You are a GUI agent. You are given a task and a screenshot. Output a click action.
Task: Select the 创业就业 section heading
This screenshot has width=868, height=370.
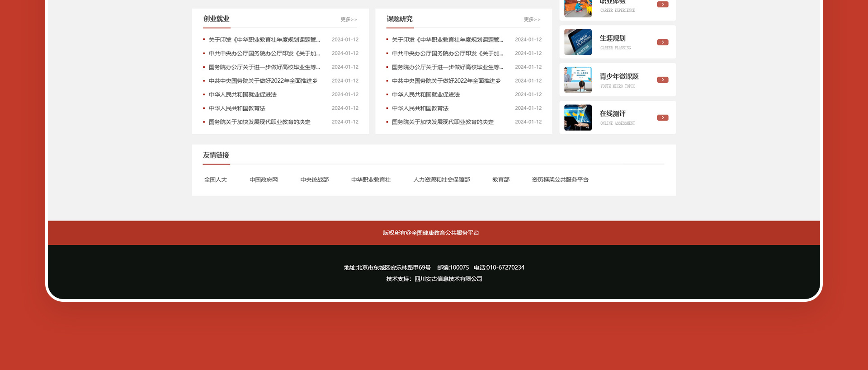tap(216, 19)
